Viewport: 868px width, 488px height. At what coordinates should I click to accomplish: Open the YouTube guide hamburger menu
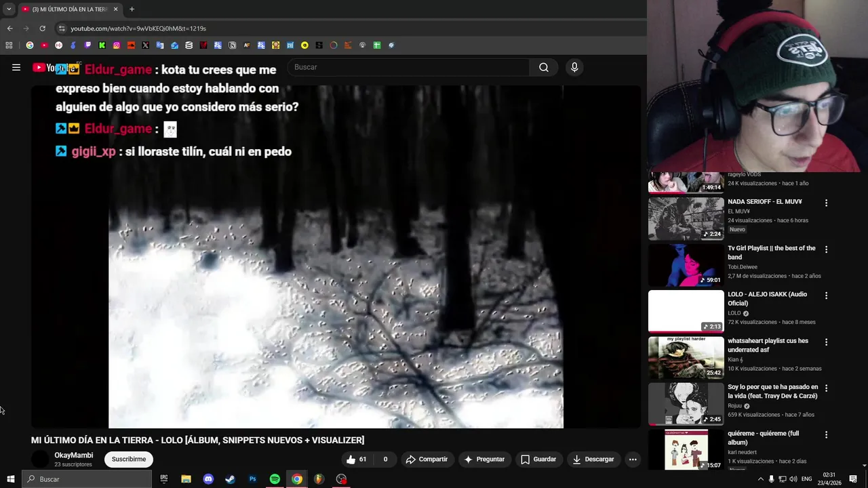(16, 67)
